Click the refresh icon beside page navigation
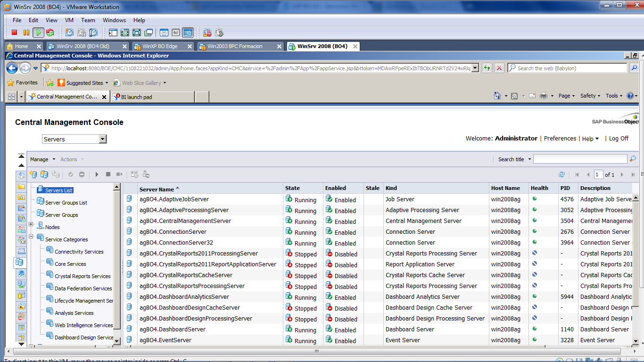The height and width of the screenshot is (362, 644). click(x=561, y=174)
